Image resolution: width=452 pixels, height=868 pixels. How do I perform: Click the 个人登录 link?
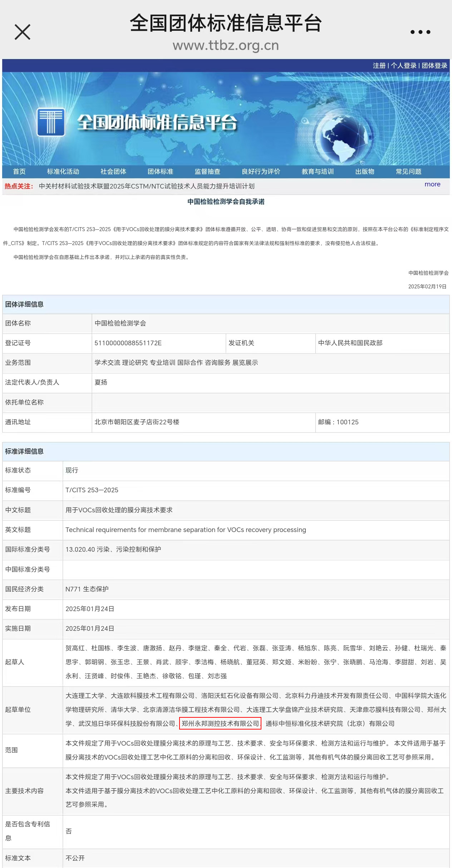[403, 65]
